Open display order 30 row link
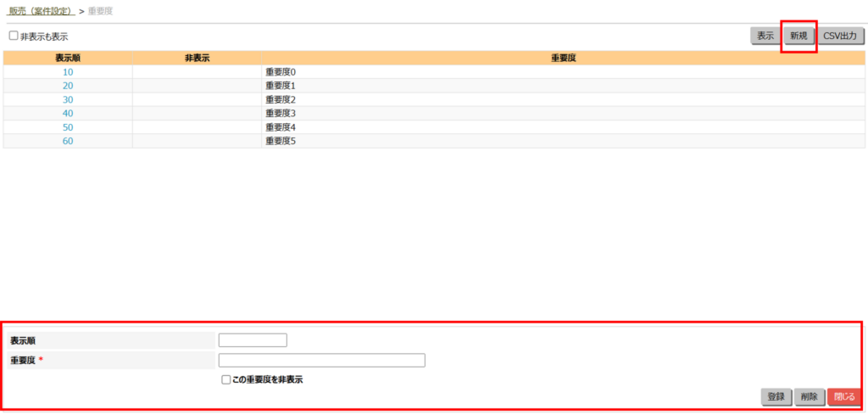Image resolution: width=868 pixels, height=415 pixels. pyautogui.click(x=68, y=99)
